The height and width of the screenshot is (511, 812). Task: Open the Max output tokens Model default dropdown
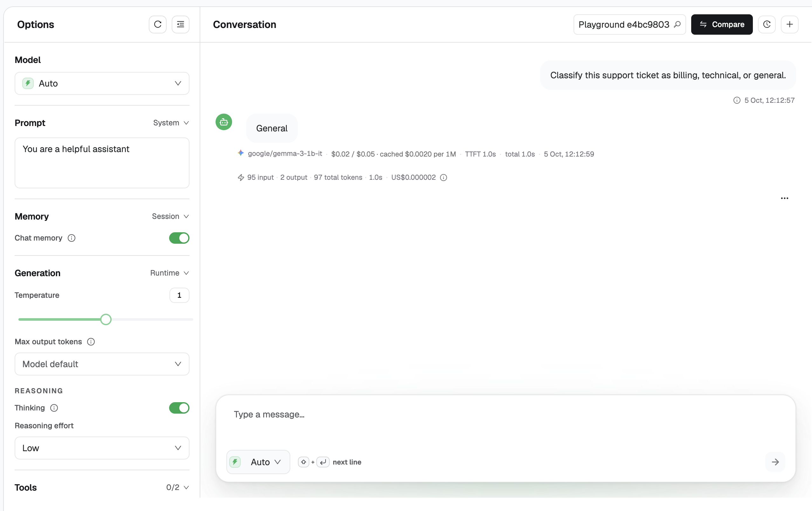tap(102, 364)
